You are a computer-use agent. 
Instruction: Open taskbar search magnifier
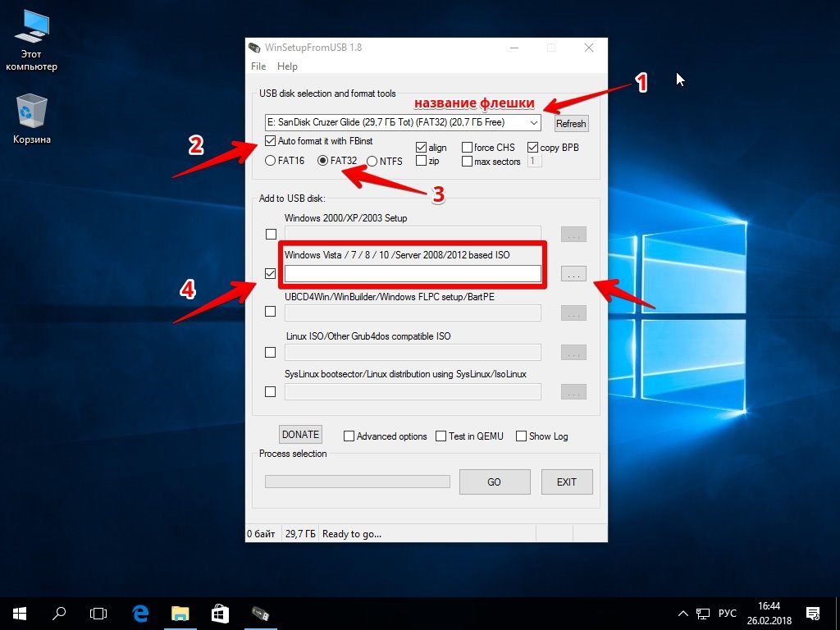59,614
